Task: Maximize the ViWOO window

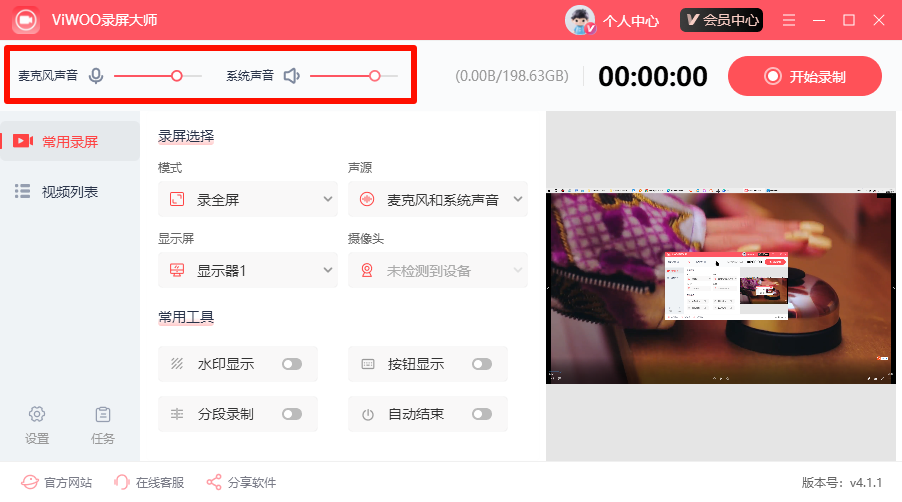Action: pos(849,20)
